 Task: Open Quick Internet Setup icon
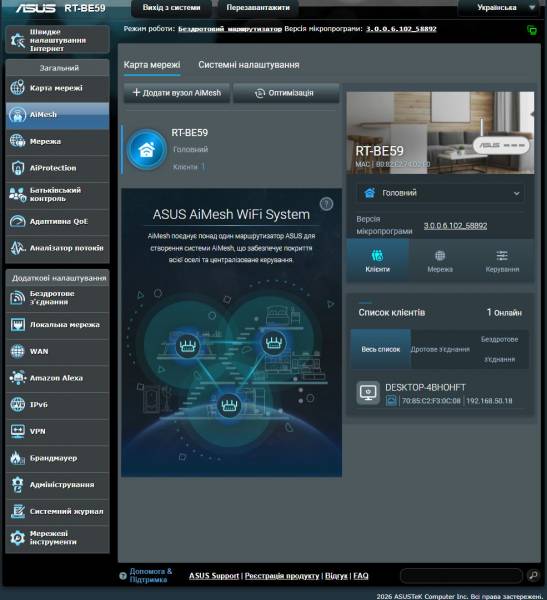tap(18, 40)
